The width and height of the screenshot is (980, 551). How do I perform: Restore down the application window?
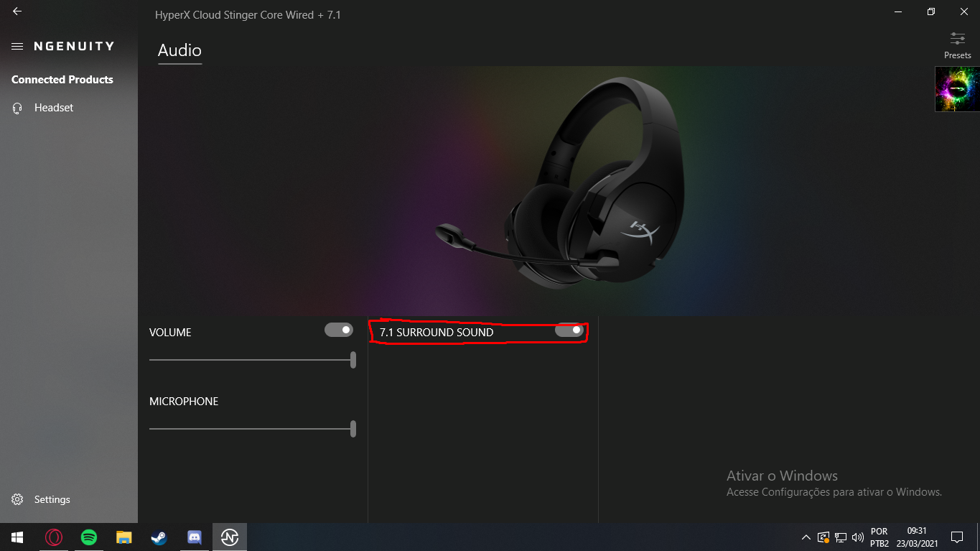click(x=931, y=11)
